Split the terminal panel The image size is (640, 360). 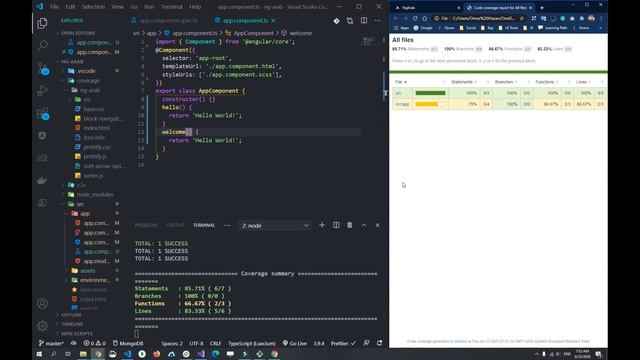click(x=336, y=225)
